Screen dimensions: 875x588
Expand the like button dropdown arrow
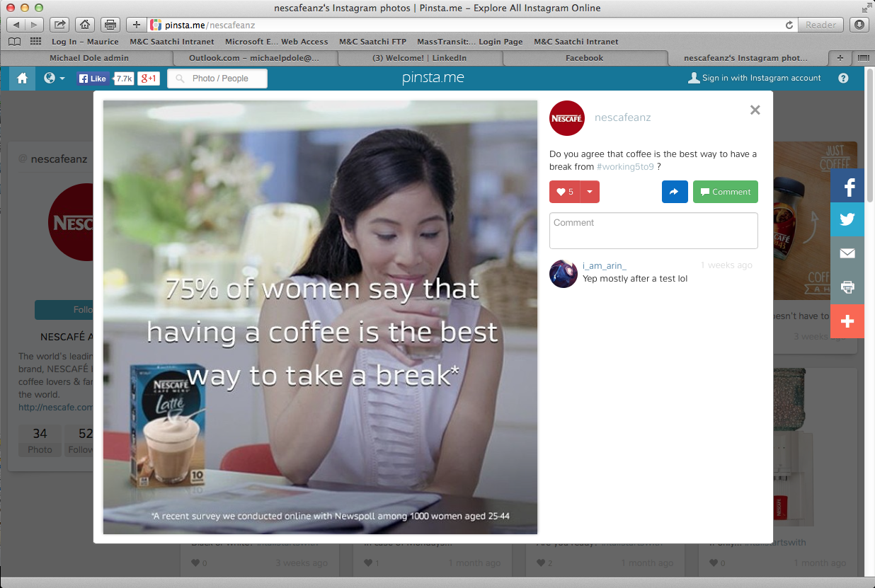(590, 192)
